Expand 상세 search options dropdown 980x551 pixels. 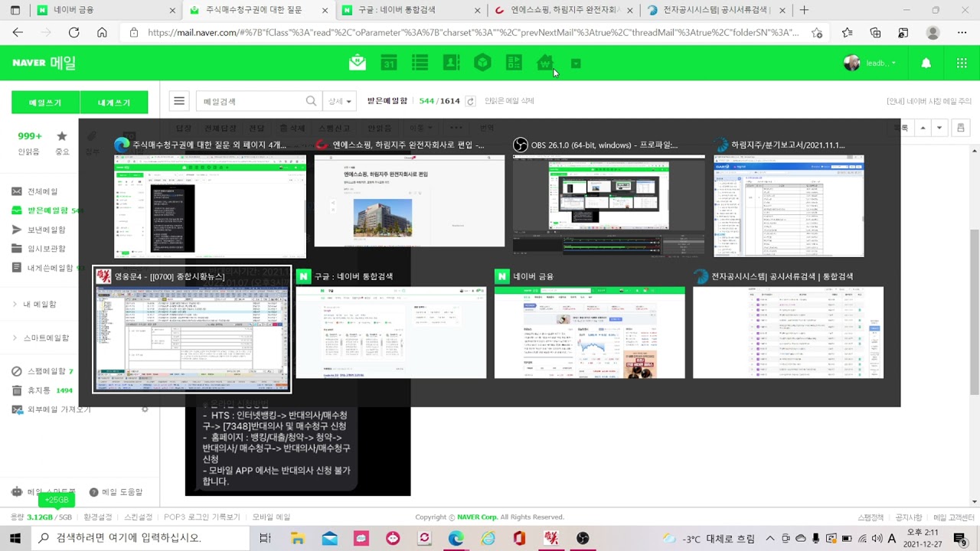(x=340, y=101)
